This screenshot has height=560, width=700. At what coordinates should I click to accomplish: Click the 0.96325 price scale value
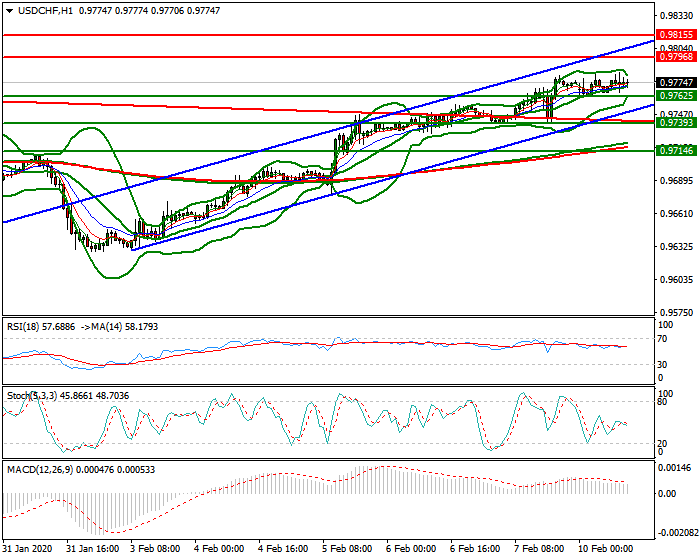[x=677, y=247]
